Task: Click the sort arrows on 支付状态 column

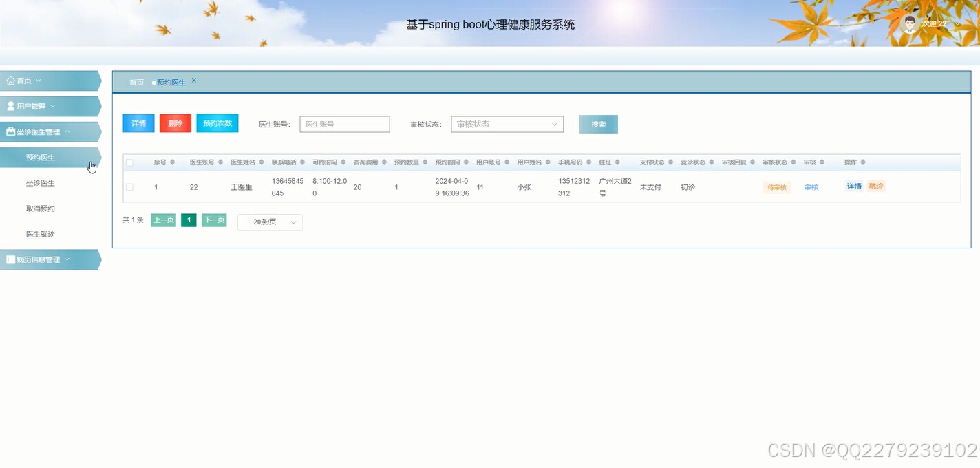Action: pyautogui.click(x=670, y=162)
